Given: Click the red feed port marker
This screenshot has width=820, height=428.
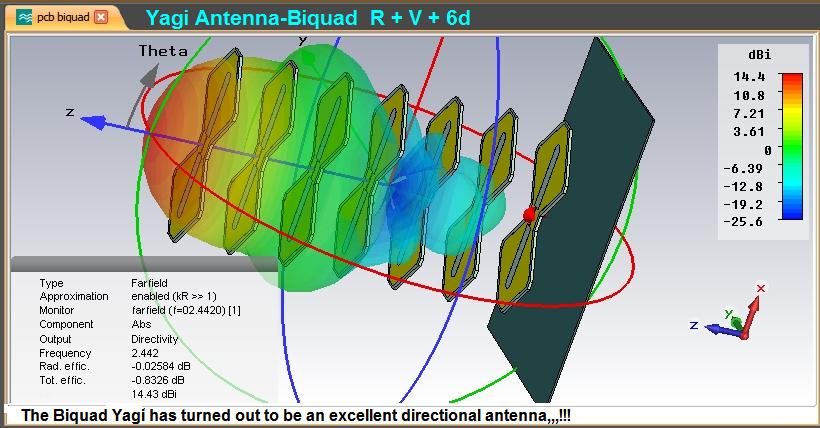Looking at the screenshot, I should pos(530,214).
